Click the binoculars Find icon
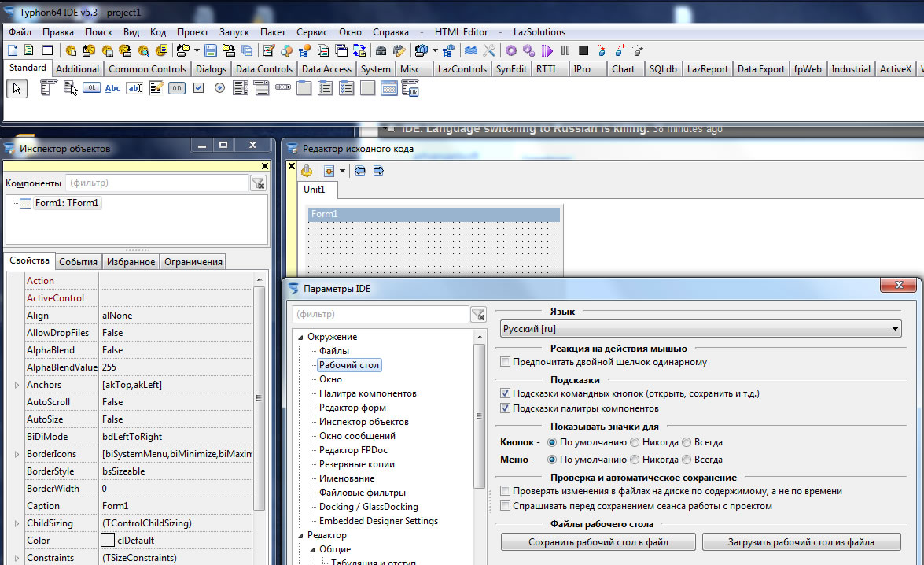The image size is (924, 565). [381, 50]
